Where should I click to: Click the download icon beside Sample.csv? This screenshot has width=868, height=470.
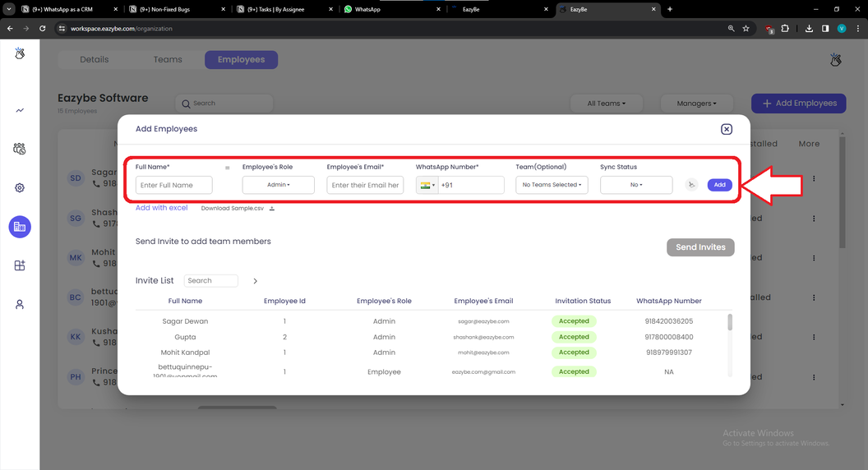[x=272, y=208]
